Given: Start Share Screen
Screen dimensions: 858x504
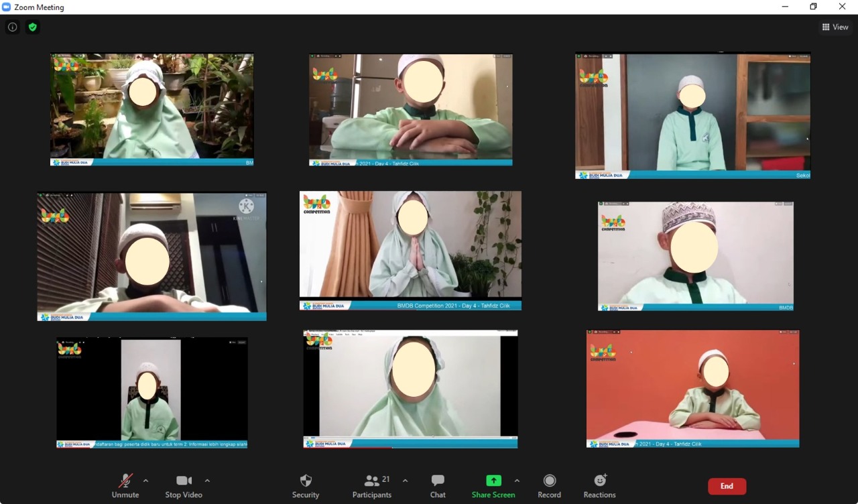Looking at the screenshot, I should [x=493, y=487].
